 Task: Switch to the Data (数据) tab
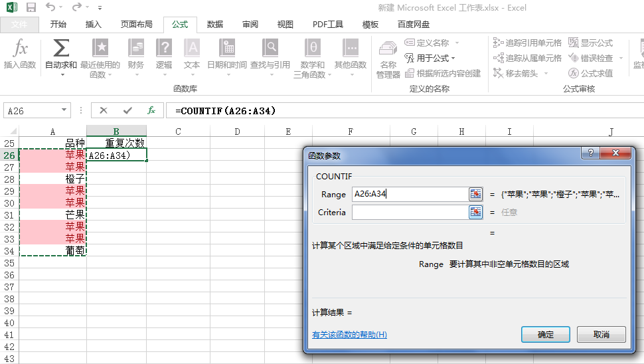215,24
